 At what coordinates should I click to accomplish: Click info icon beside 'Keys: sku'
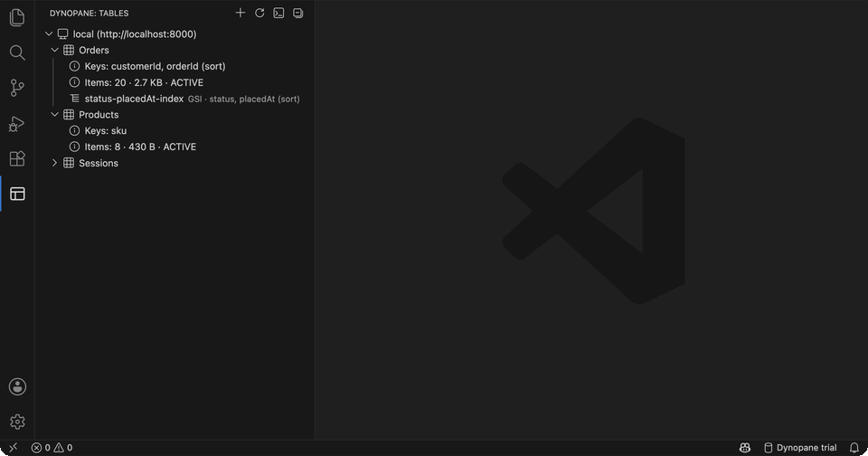(x=74, y=131)
